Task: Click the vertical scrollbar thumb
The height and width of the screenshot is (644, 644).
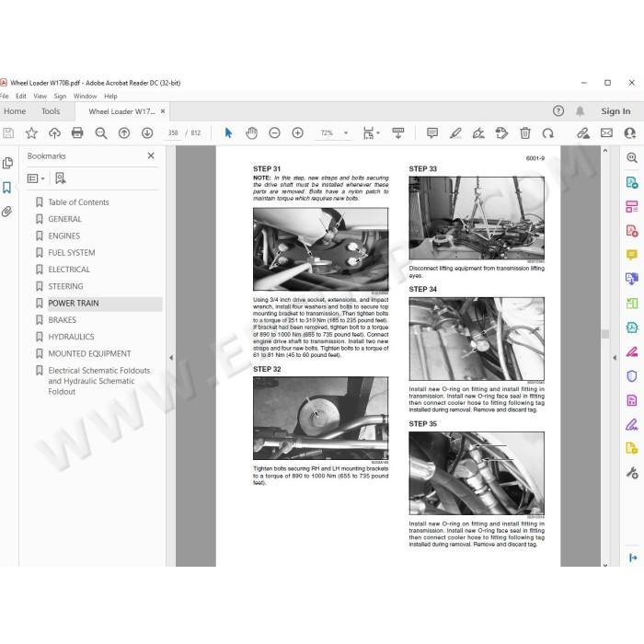Action: 605,333
